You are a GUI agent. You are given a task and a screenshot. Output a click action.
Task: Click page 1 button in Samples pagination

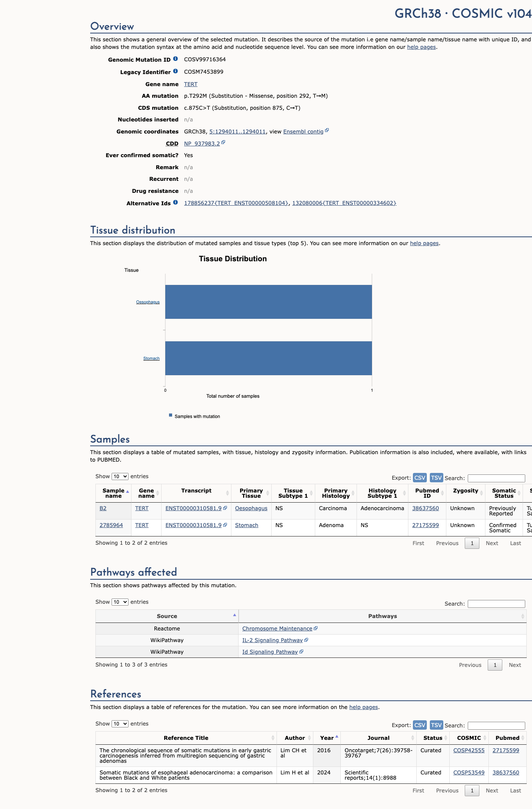472,543
